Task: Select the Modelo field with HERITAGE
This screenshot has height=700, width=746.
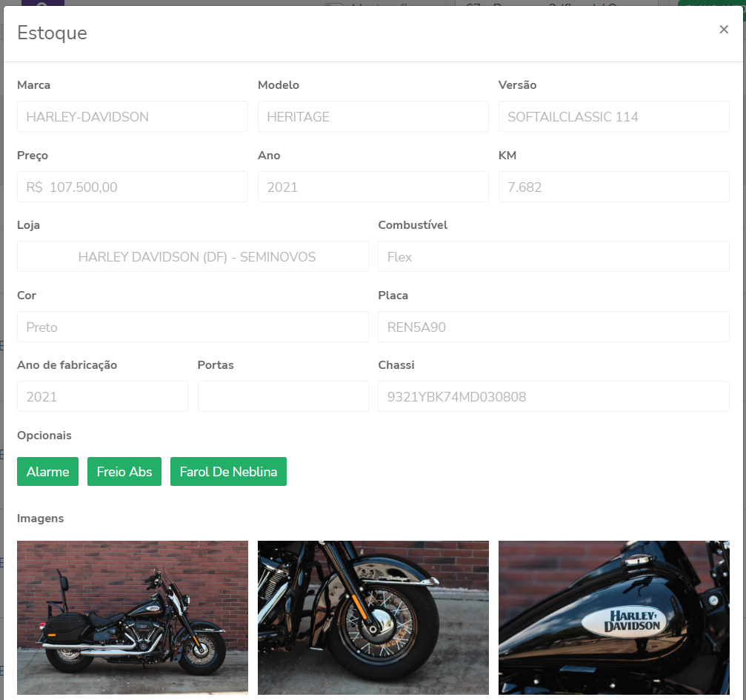Action: [373, 116]
